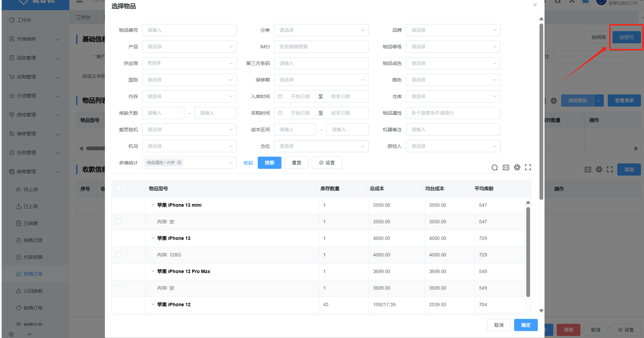Image resolution: width=644 pixels, height=338 pixels.
Task: Click the search magnifier icon above the table
Action: click(495, 167)
